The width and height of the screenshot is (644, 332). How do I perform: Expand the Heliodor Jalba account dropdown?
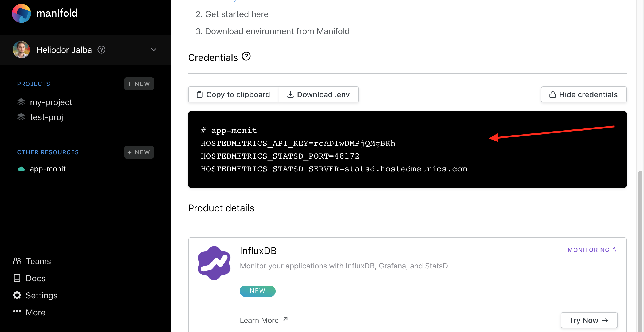154,50
